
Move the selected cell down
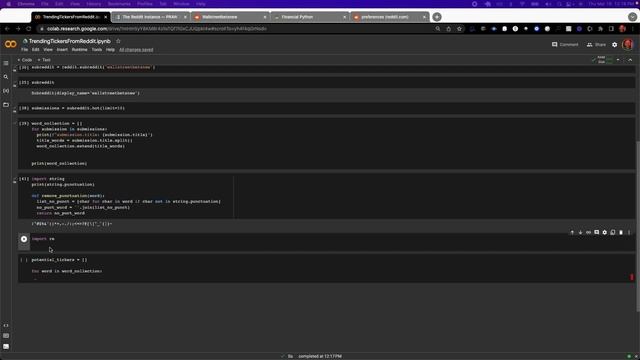pos(580,232)
